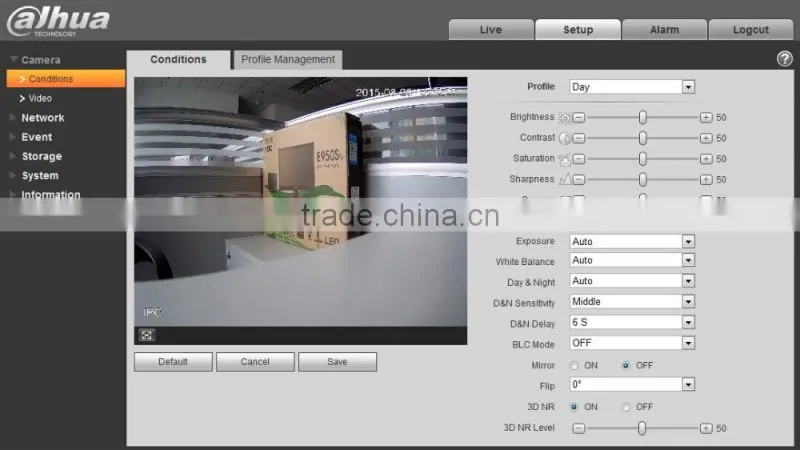Turn 3D NR OFF
The width and height of the screenshot is (800, 450).
click(626, 407)
